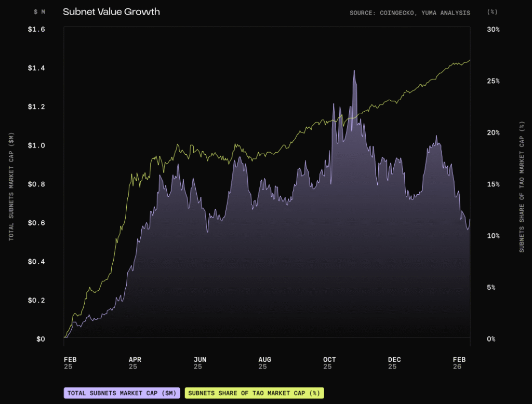Click the APR 25 x-axis label
Viewport: 532px width, 404px height.
[134, 362]
